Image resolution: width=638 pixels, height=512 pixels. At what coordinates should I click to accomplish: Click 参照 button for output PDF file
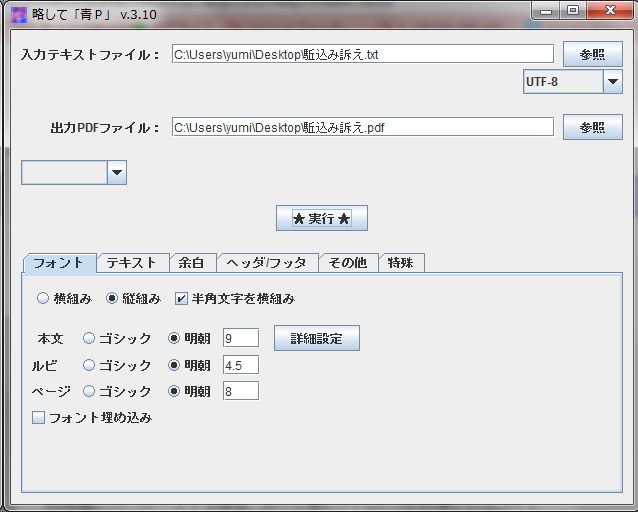pyautogui.click(x=592, y=127)
